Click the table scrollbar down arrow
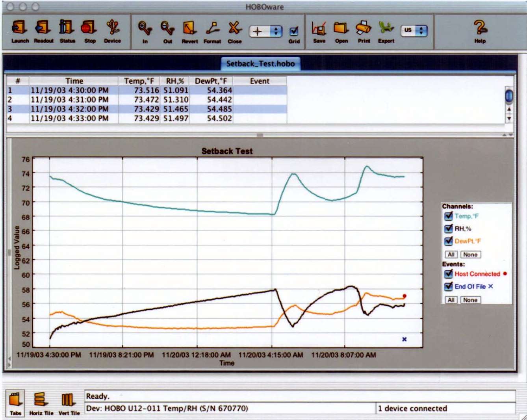This screenshot has height=420, width=527. pos(509,118)
